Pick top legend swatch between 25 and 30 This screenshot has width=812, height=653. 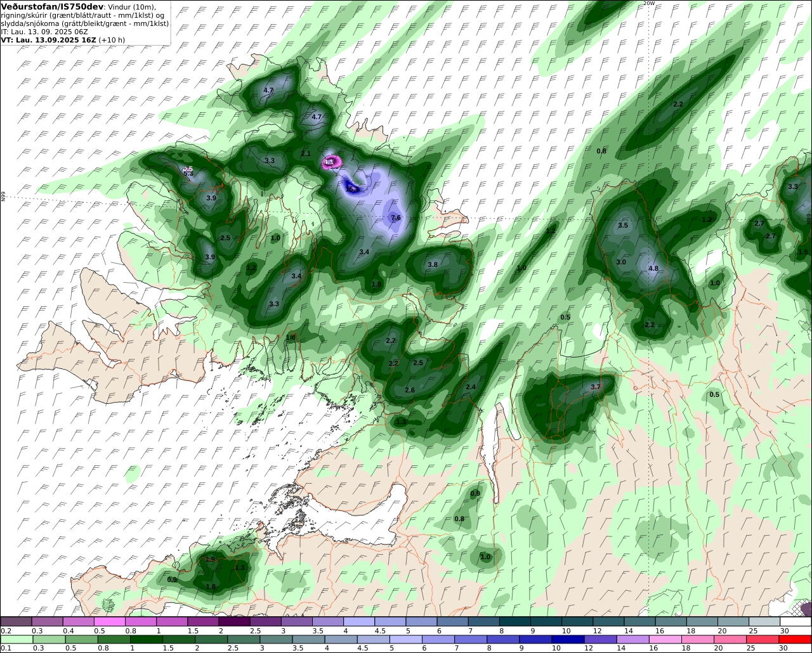[x=764, y=621]
